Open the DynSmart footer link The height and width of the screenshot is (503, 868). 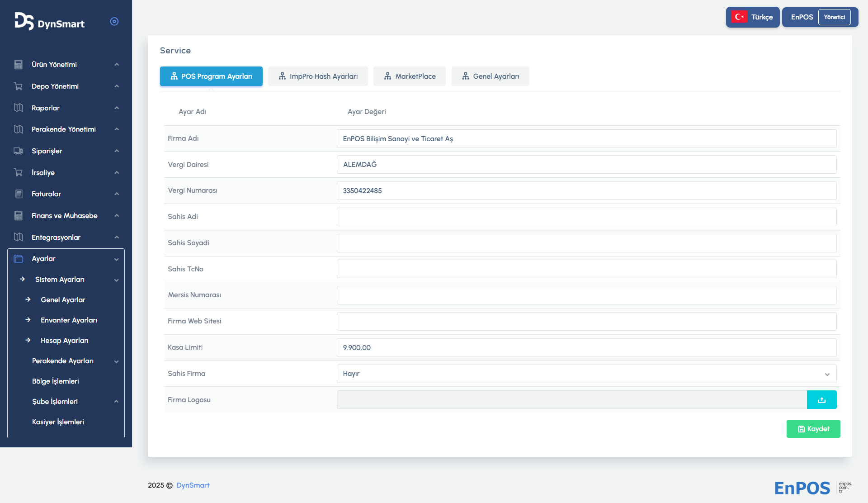tap(193, 485)
